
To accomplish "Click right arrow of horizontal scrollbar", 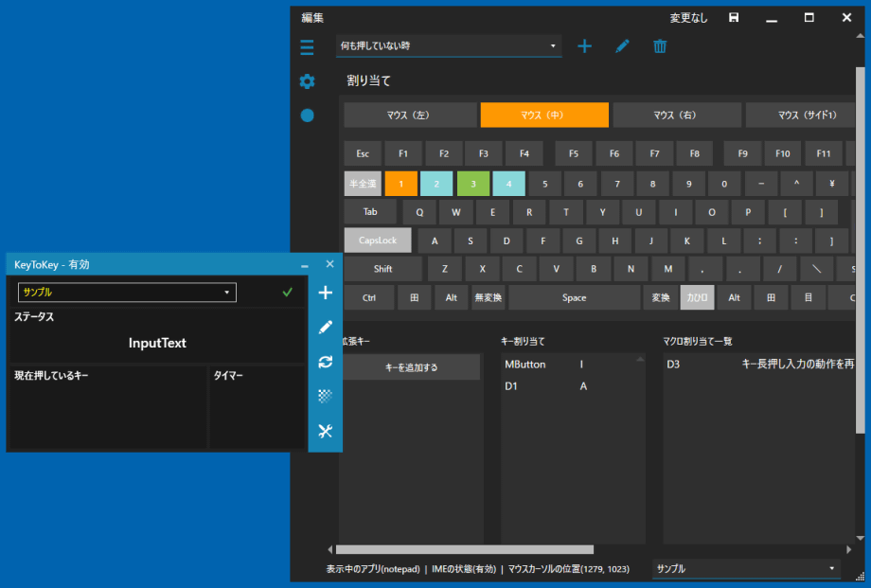I will tap(849, 549).
